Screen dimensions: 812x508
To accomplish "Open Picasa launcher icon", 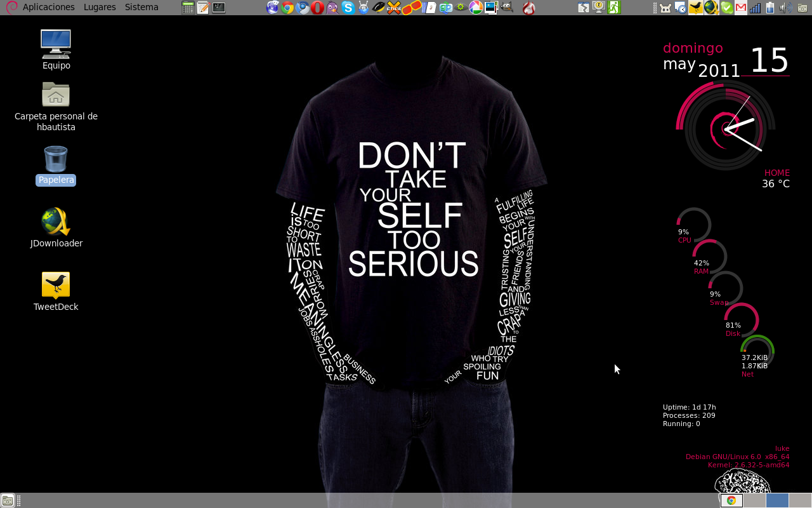I will [x=475, y=8].
